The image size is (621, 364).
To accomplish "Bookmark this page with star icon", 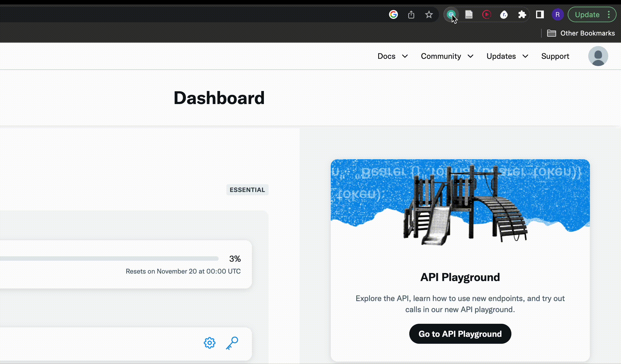I will [429, 14].
